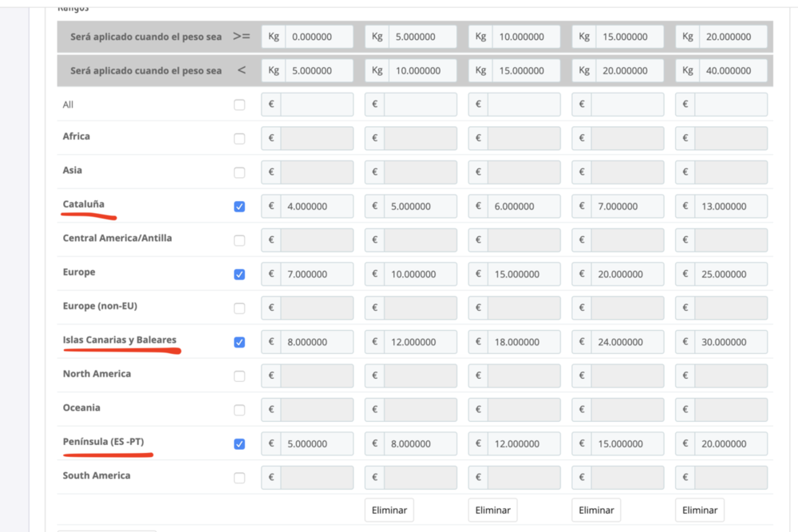Viewport: 798px width, 532px height.
Task: Enable the Africa zone checkbox
Action: click(x=239, y=139)
